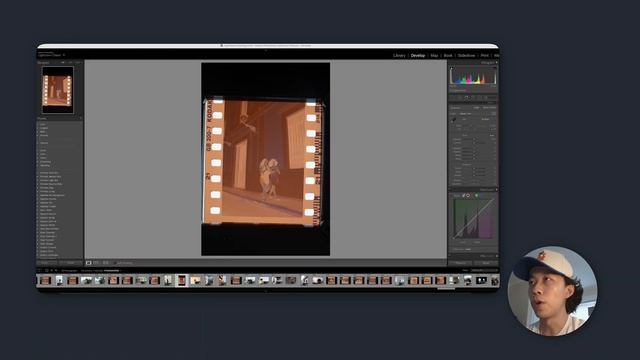Switch to the Library module
Viewport: 640px width, 360px height.
399,55
